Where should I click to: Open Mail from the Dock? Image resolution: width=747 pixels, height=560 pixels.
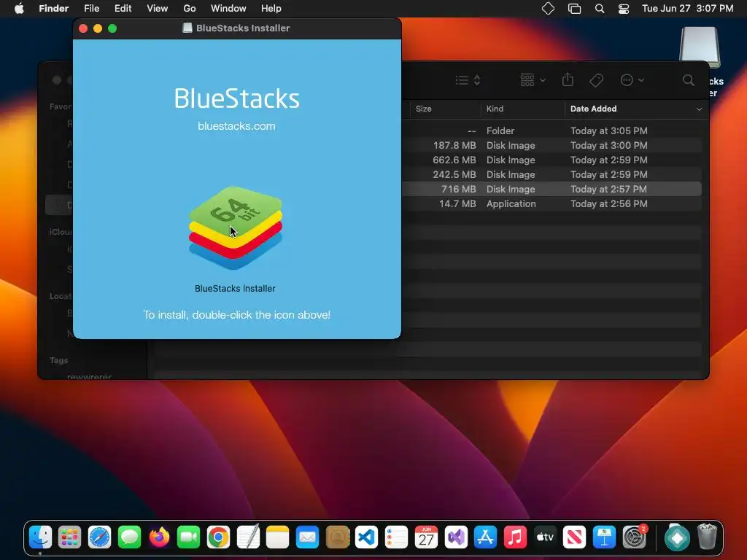307,537
